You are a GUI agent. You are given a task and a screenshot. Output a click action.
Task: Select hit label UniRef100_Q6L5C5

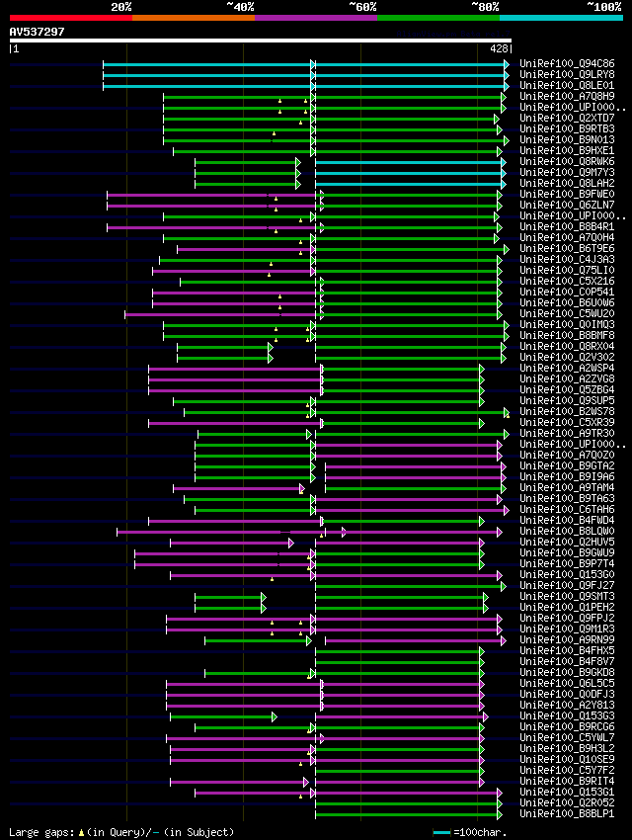click(x=567, y=684)
